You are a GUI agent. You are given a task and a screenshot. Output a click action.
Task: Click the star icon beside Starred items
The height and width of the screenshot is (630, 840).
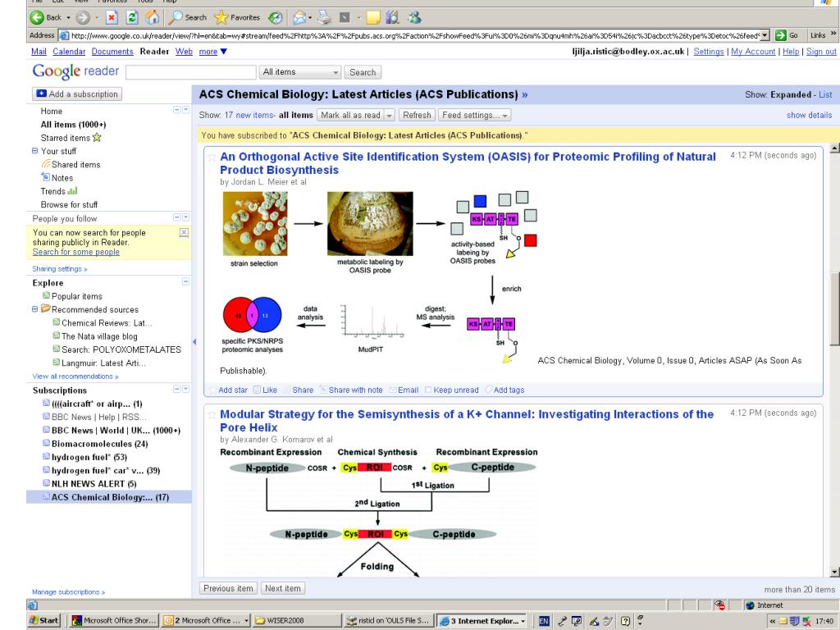(97, 138)
